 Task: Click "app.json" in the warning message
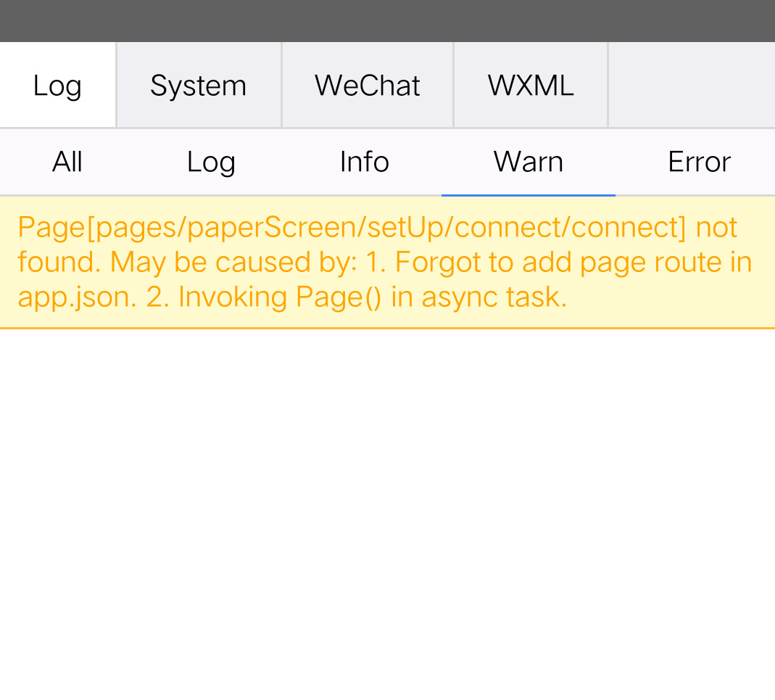pos(75,297)
